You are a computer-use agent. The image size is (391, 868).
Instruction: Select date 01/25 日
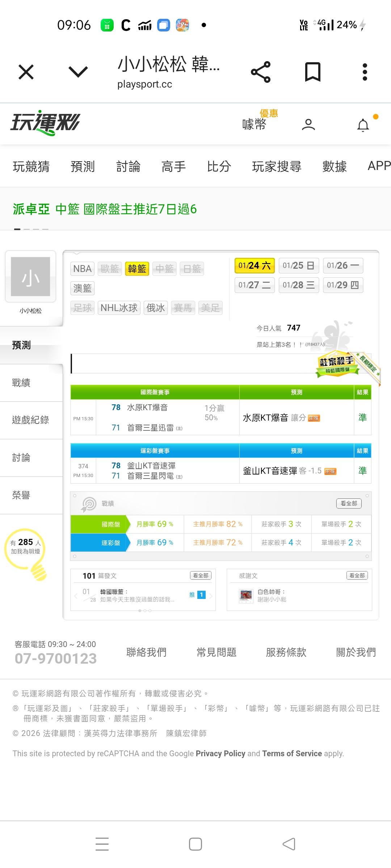(299, 265)
